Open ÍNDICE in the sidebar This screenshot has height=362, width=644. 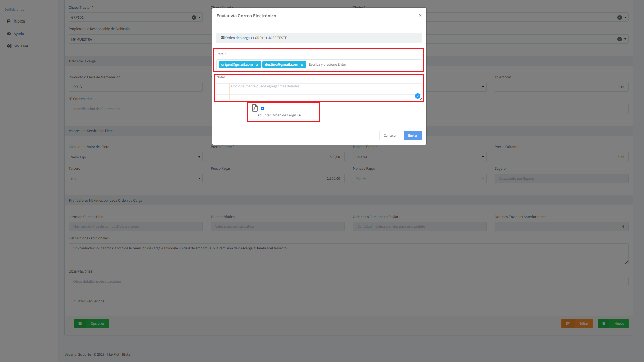click(19, 21)
